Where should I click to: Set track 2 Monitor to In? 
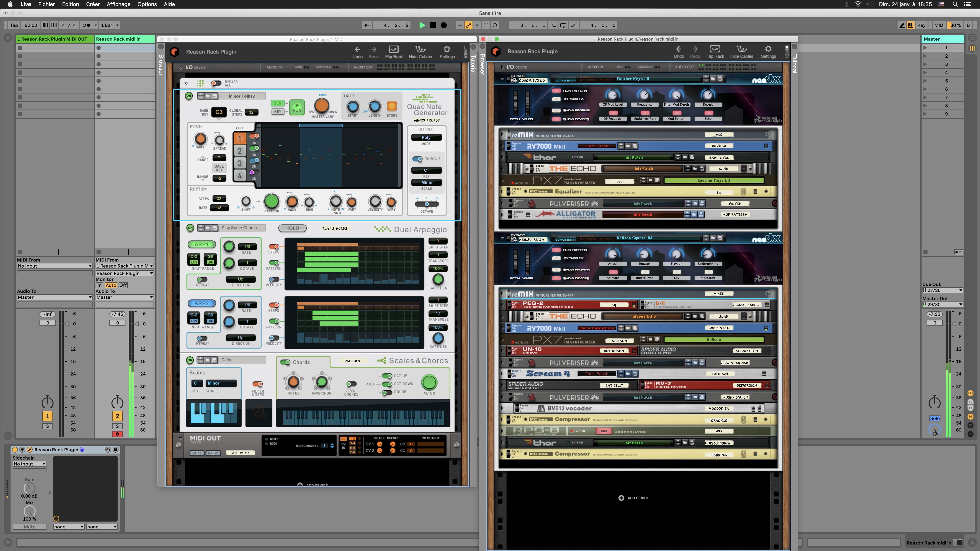pos(100,285)
